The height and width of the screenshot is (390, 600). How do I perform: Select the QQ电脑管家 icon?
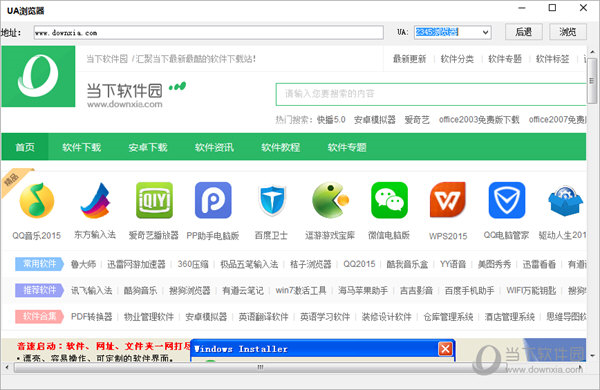click(507, 200)
